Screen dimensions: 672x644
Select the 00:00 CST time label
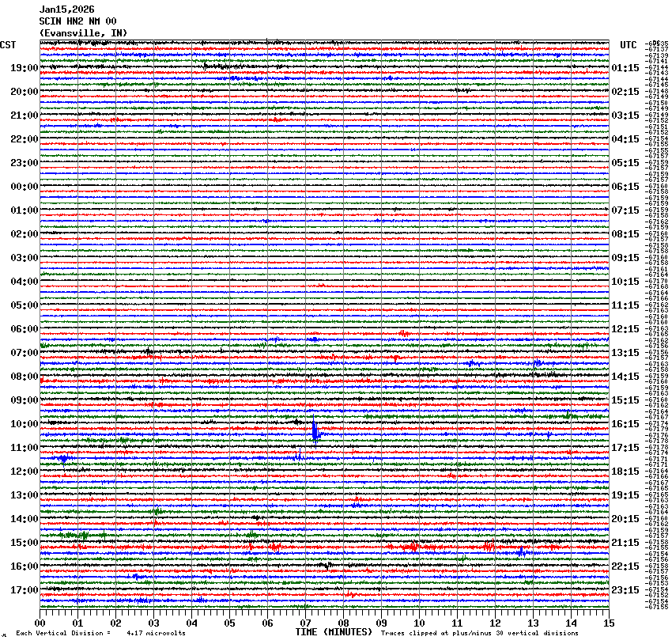[25, 187]
